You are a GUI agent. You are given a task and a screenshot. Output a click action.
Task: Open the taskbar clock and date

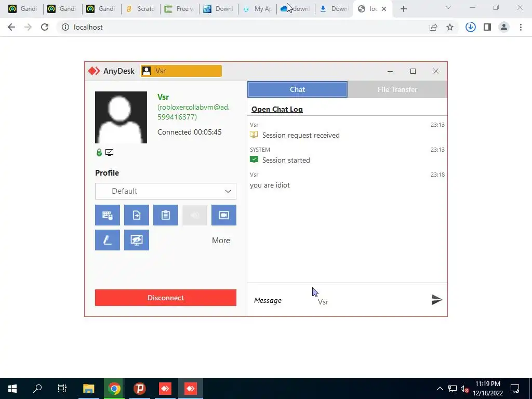488,389
